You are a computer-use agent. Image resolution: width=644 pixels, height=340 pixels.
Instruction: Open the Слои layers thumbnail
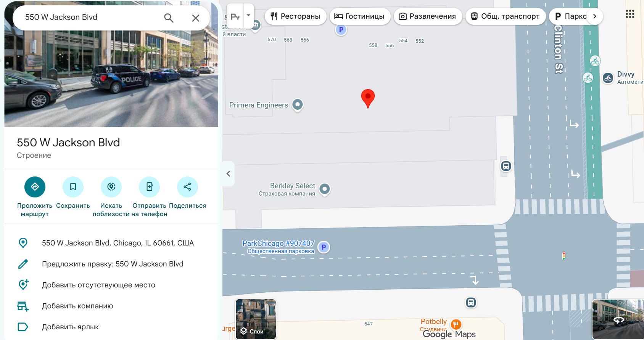pos(256,319)
